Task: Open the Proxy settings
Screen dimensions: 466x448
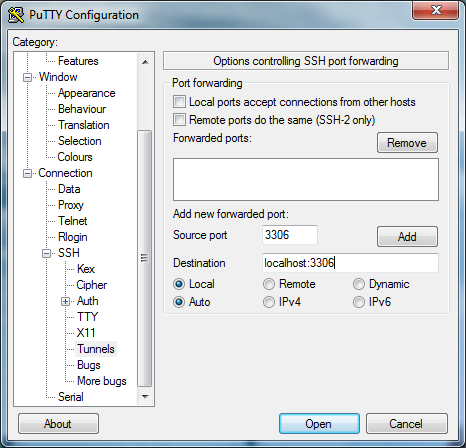Action: (71, 205)
